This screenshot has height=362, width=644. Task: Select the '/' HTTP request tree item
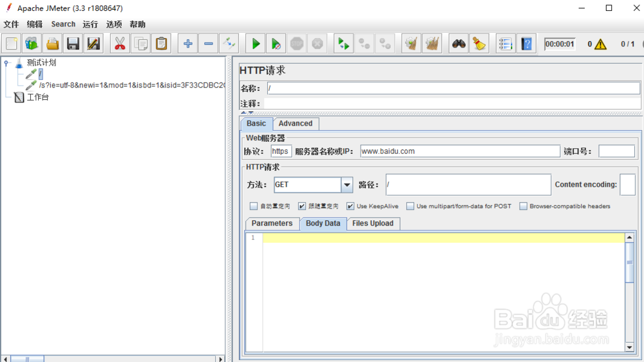click(41, 74)
